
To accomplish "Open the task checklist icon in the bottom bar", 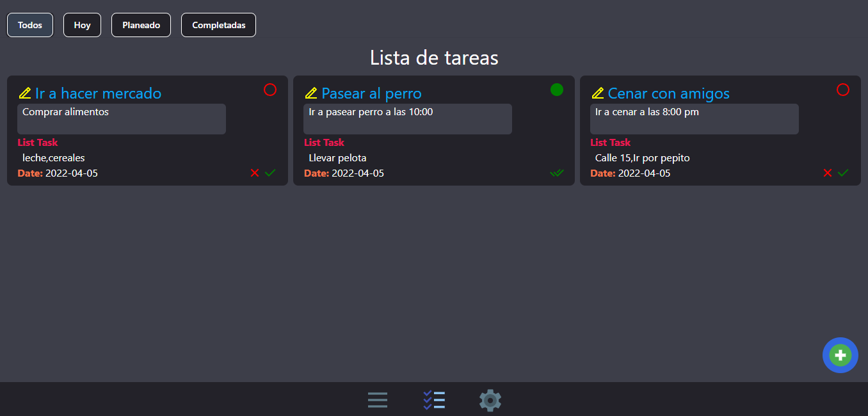I will [434, 400].
